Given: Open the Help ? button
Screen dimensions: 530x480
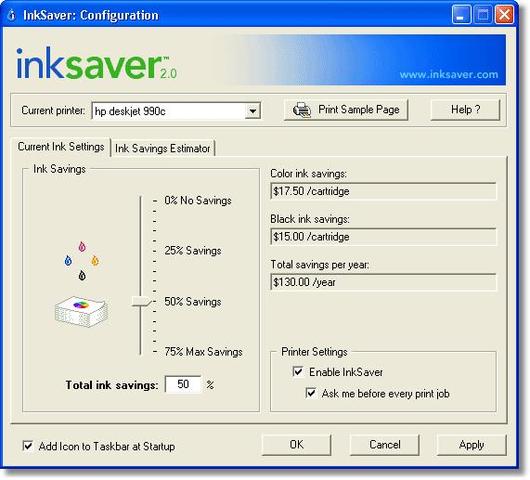Looking at the screenshot, I should 465,110.
